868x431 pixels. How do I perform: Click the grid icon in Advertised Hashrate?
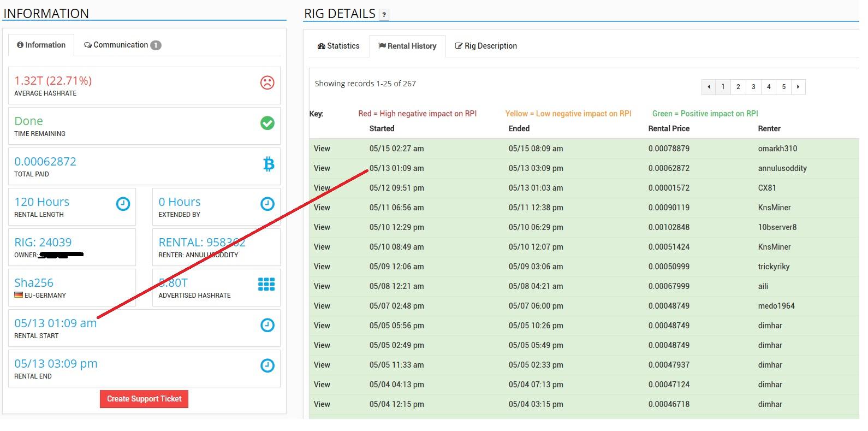pos(266,284)
